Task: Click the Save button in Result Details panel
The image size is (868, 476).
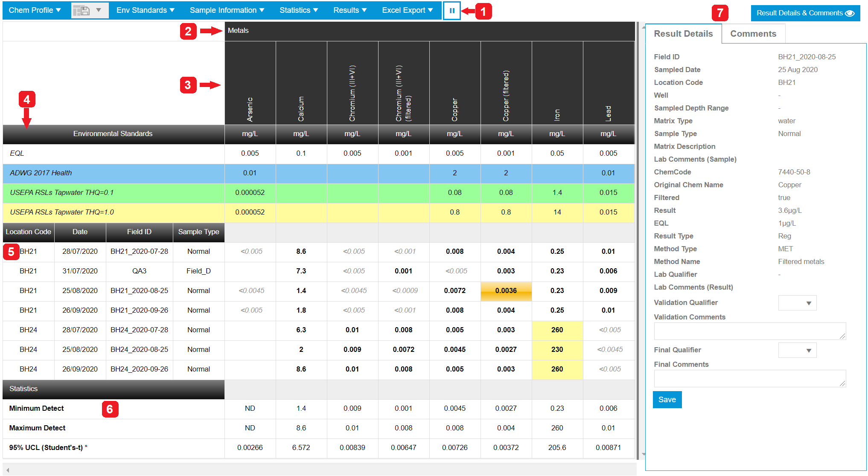Action: click(x=667, y=400)
